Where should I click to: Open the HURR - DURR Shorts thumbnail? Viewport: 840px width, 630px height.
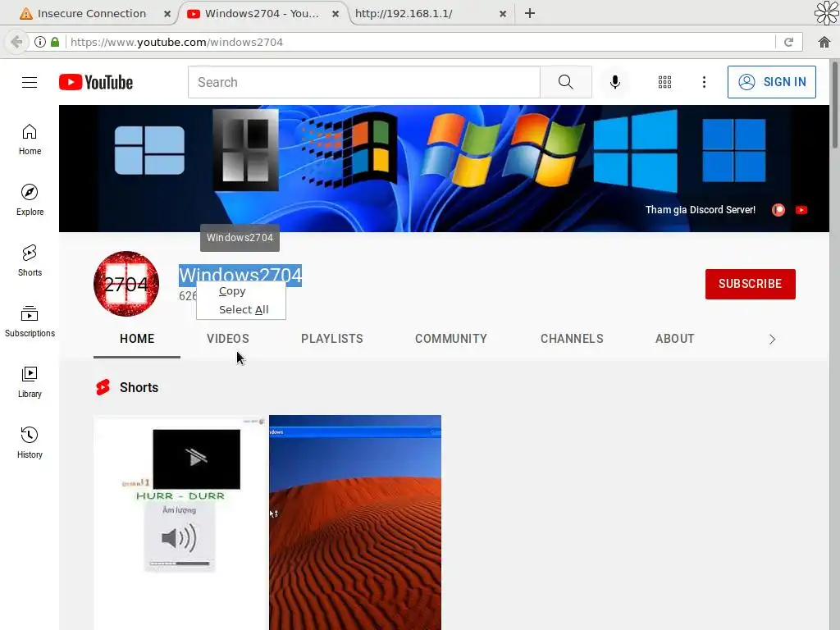click(180, 523)
